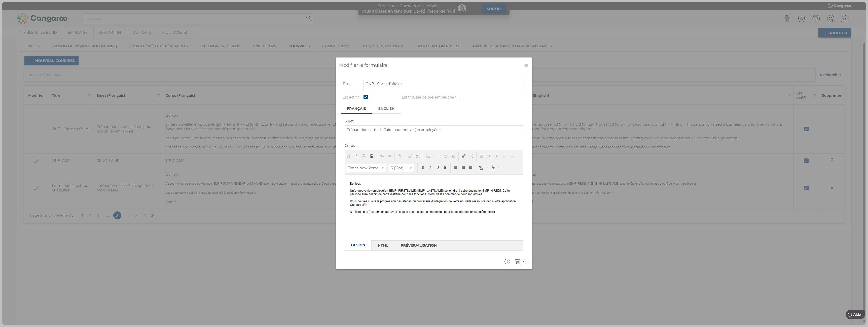Click the Insert table icon
Viewport: 868px width, 327px height.
[482, 156]
